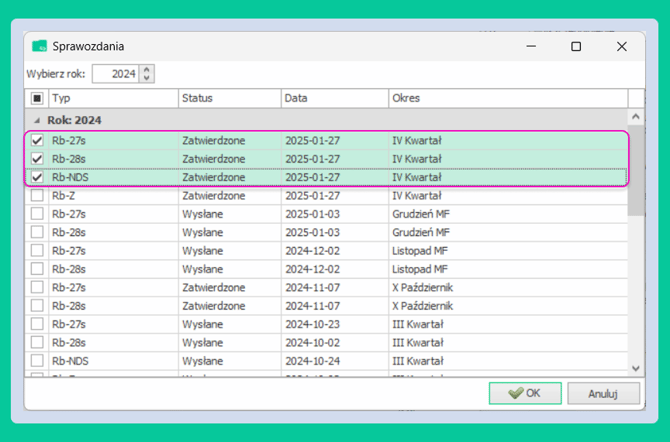Click the year input field showing 2024
The image size is (670, 442).
pos(115,74)
